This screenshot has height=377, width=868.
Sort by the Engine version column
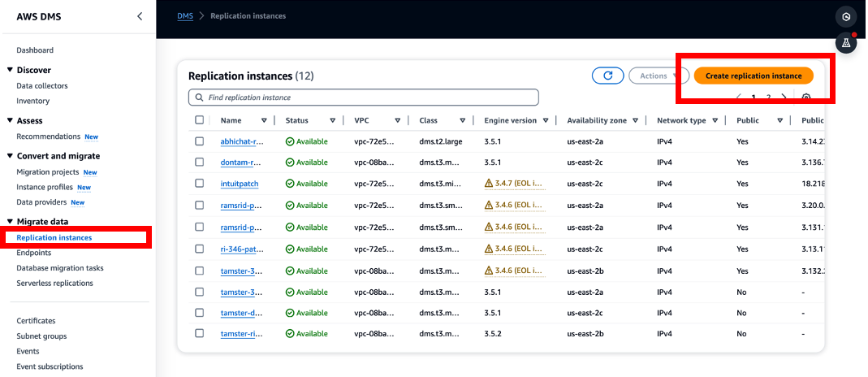tap(546, 120)
